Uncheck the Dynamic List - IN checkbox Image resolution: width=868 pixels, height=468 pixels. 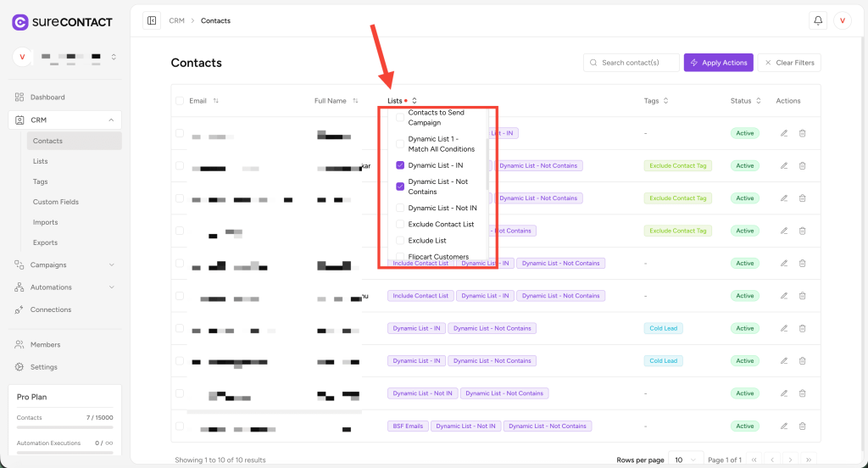(400, 165)
